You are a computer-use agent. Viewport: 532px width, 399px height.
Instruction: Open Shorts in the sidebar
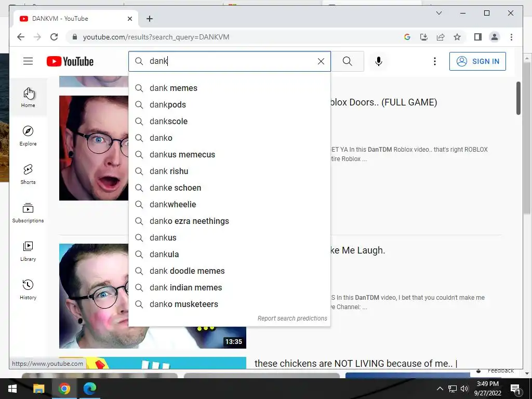tap(28, 174)
